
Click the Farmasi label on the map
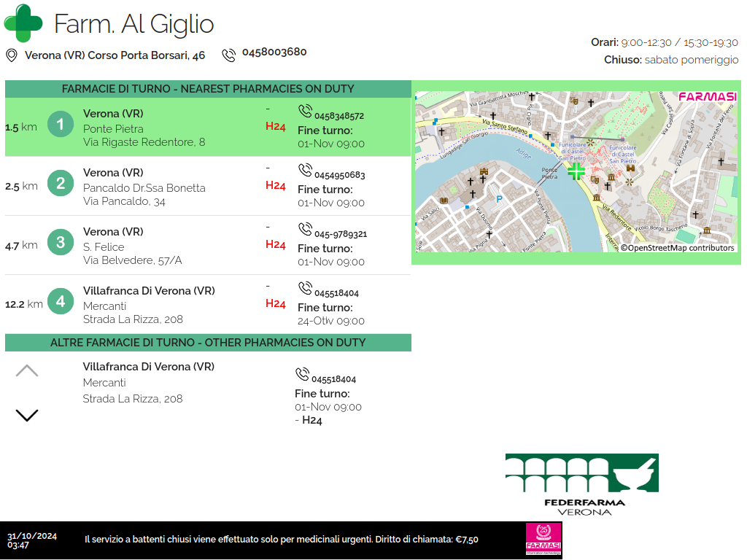click(x=707, y=96)
